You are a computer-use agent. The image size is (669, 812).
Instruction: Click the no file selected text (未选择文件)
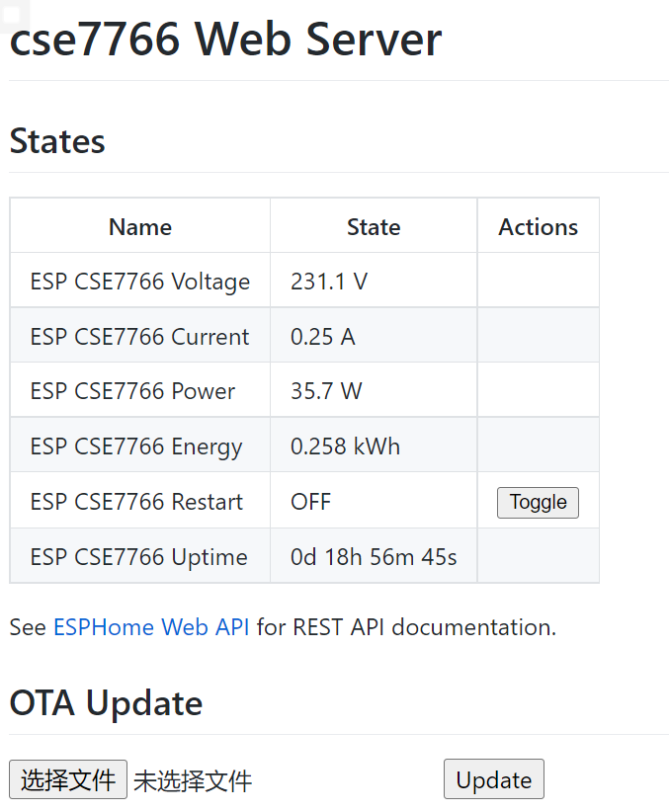point(193,781)
